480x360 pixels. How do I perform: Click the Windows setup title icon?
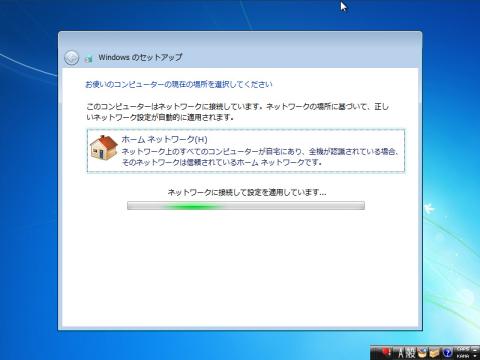coord(89,59)
